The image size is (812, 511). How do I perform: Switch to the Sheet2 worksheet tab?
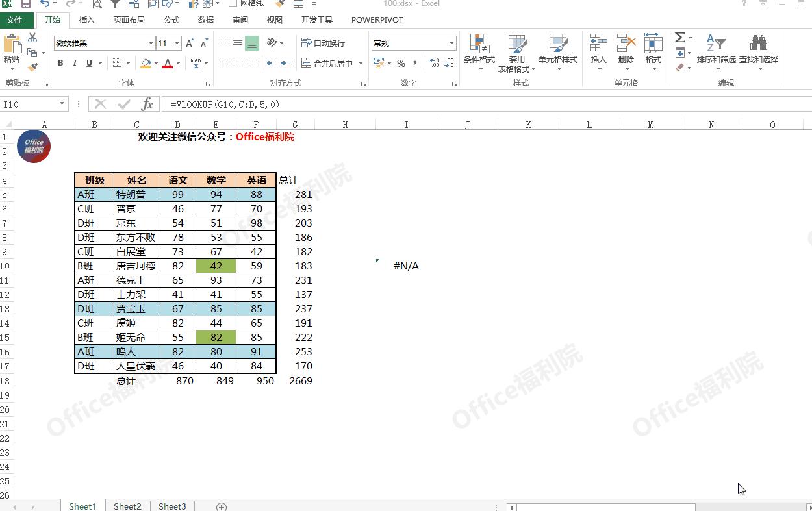127,506
